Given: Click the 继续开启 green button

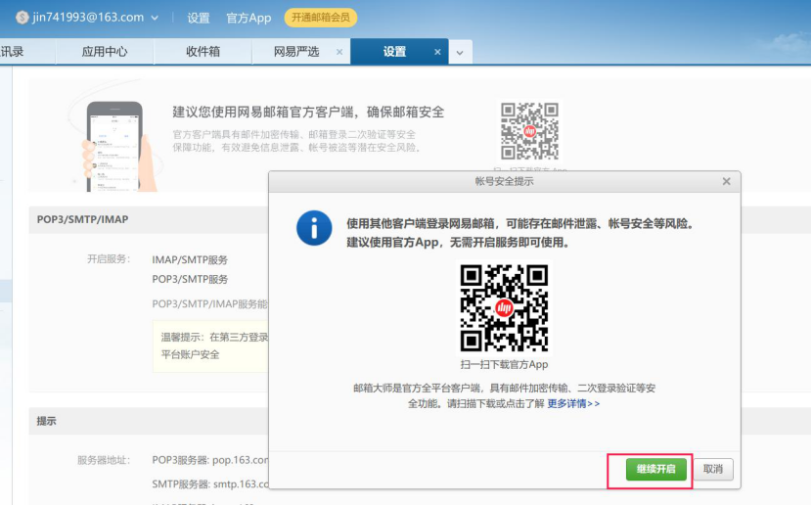Looking at the screenshot, I should [655, 469].
